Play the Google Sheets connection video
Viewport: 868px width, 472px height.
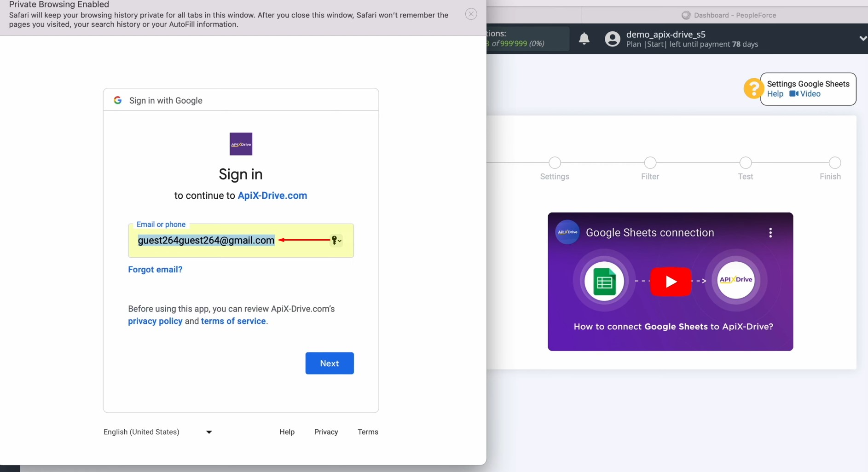coord(671,281)
